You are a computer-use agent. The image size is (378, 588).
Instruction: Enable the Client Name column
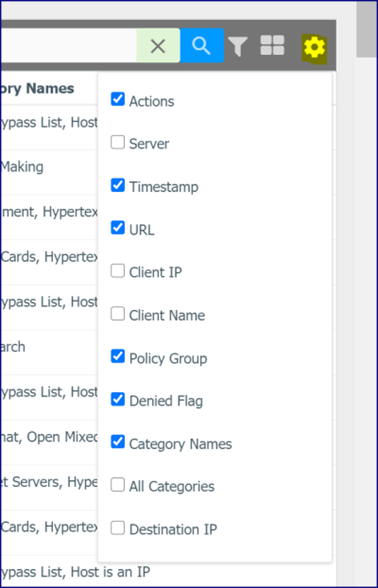118,313
